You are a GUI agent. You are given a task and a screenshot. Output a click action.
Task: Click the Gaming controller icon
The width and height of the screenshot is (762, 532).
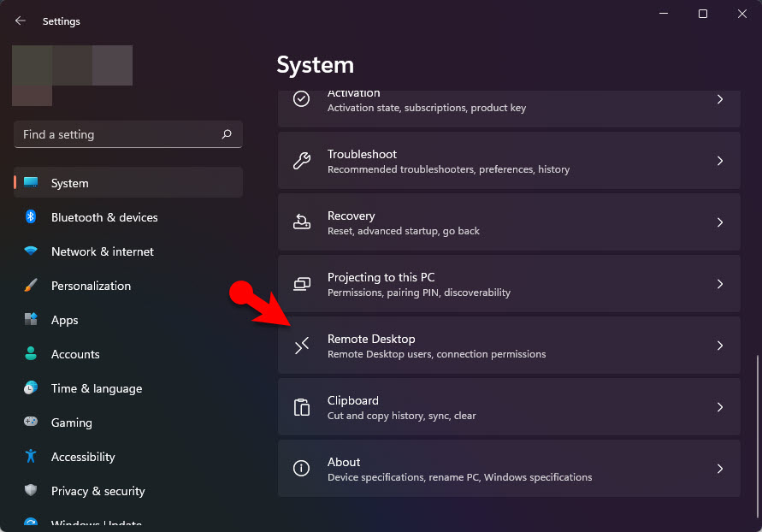31,422
